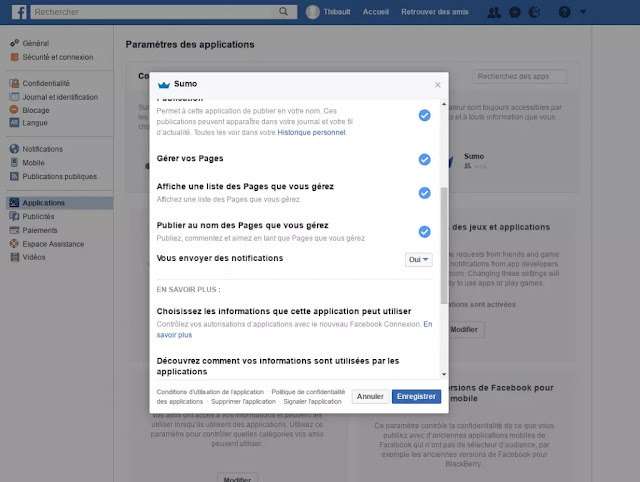Click Modifier button under jeux et applications
640x482 pixels.
[x=464, y=329]
